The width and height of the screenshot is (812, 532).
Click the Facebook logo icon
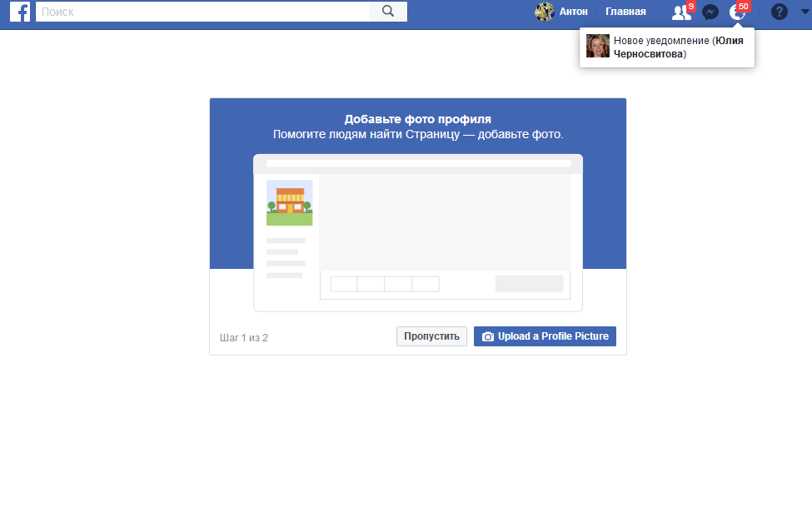click(x=21, y=12)
